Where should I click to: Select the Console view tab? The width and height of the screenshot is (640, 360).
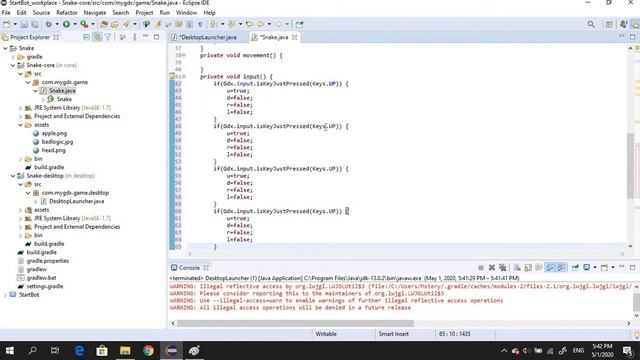pos(189,268)
